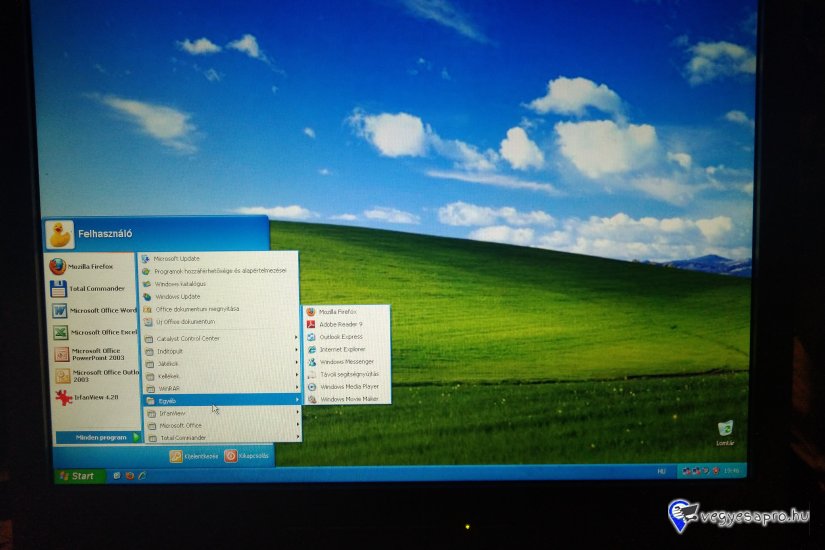Launch Windows Media Player from submenu
Screen dimensions: 825x550
[348, 386]
